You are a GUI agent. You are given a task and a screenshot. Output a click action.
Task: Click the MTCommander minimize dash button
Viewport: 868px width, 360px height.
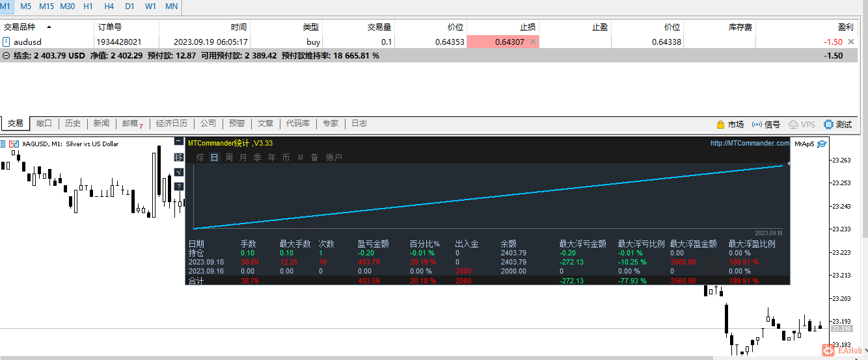tap(179, 142)
